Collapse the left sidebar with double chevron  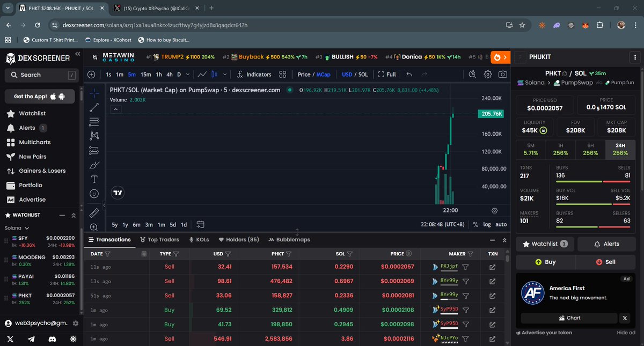coord(78,54)
